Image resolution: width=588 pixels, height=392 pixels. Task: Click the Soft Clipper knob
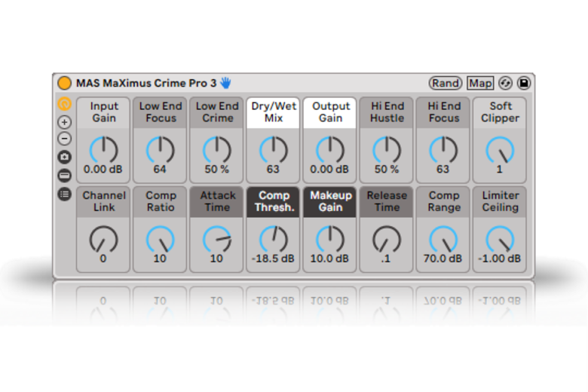pyautogui.click(x=500, y=150)
